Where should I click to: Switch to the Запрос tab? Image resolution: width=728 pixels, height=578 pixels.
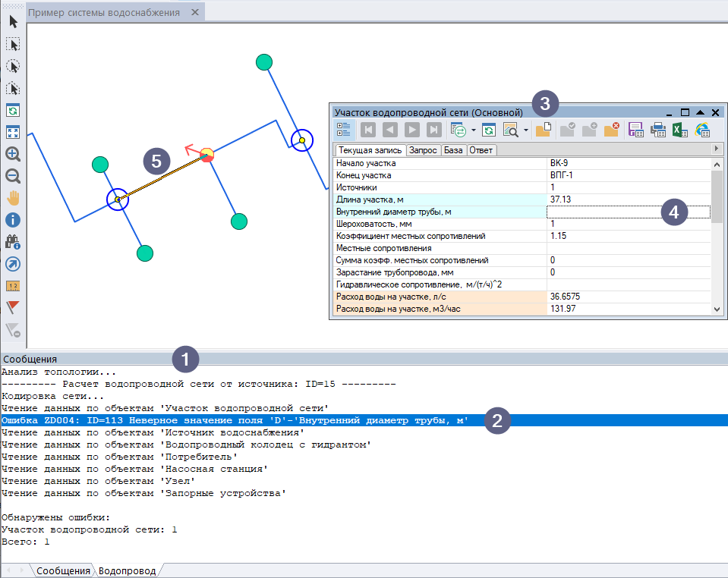tap(424, 150)
